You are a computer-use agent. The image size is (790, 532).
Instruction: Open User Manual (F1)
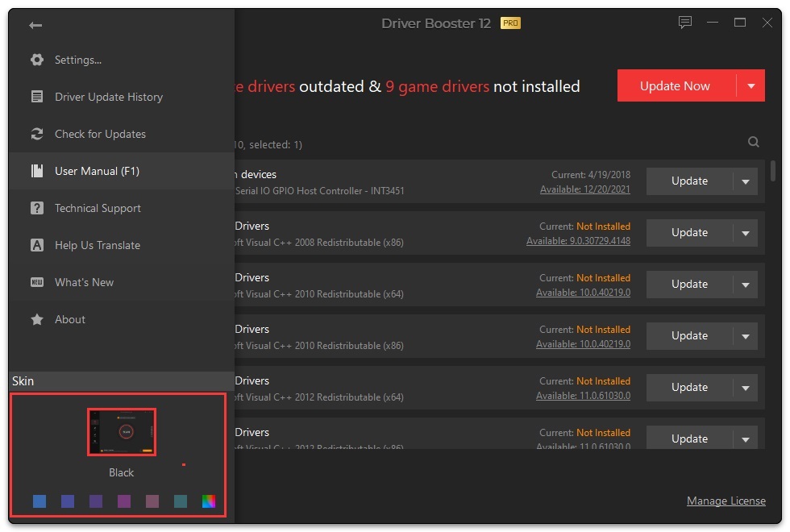coord(122,171)
